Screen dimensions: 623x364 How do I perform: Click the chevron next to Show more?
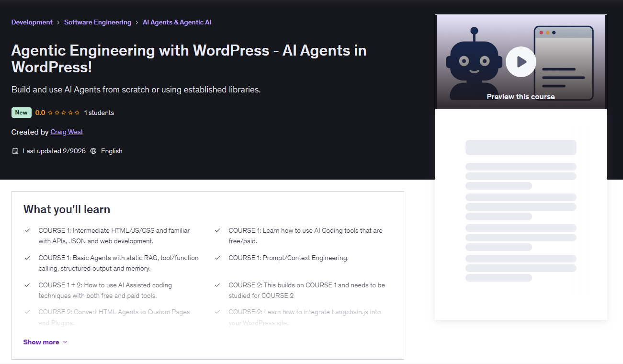click(65, 342)
